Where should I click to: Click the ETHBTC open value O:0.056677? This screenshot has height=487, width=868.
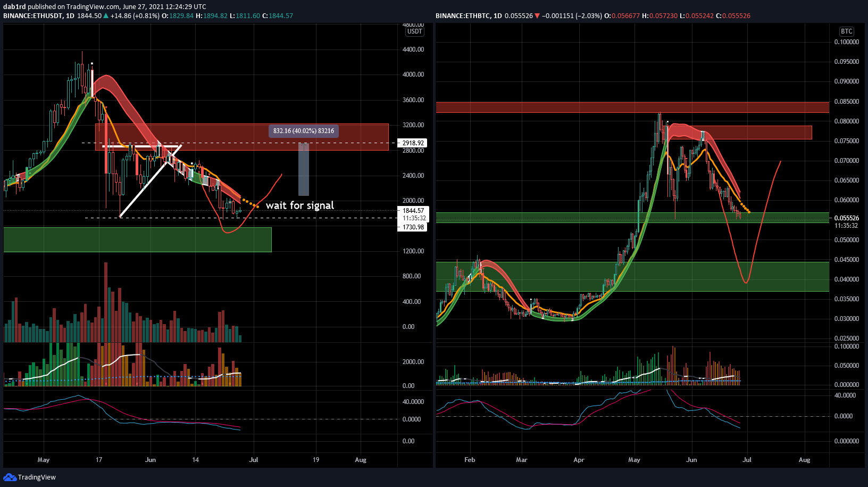point(622,16)
